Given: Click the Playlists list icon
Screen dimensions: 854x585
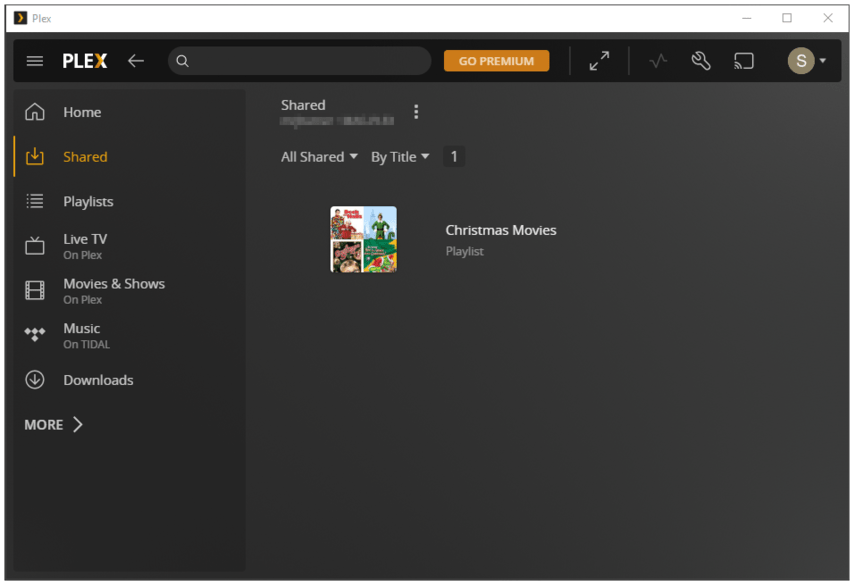Looking at the screenshot, I should tap(35, 201).
